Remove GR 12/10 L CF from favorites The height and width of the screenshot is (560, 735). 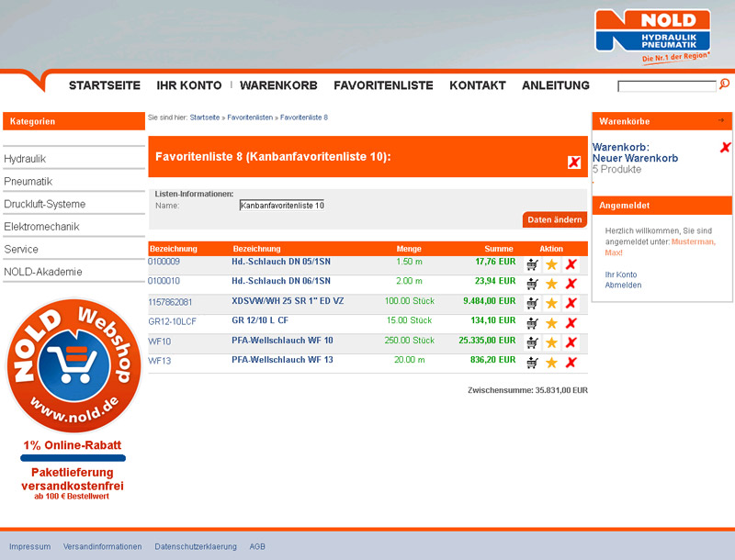pyautogui.click(x=571, y=323)
